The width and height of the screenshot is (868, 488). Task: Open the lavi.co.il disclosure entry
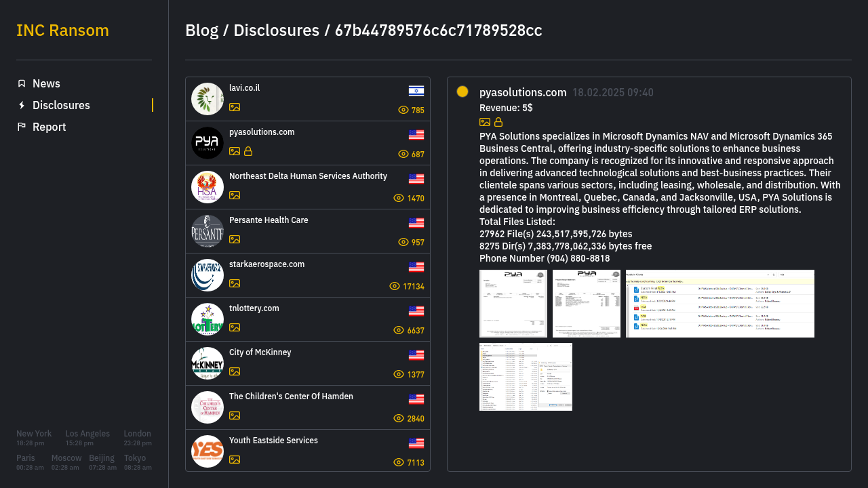click(308, 99)
